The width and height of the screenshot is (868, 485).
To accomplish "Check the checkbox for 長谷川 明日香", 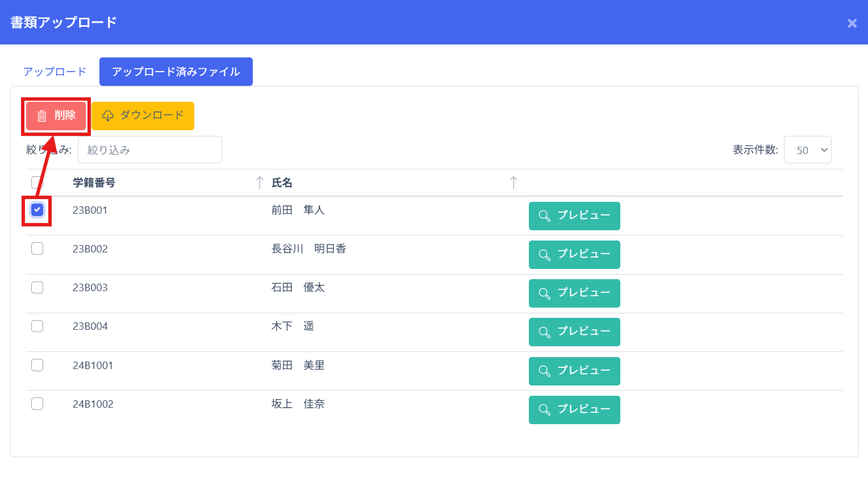I will click(37, 249).
